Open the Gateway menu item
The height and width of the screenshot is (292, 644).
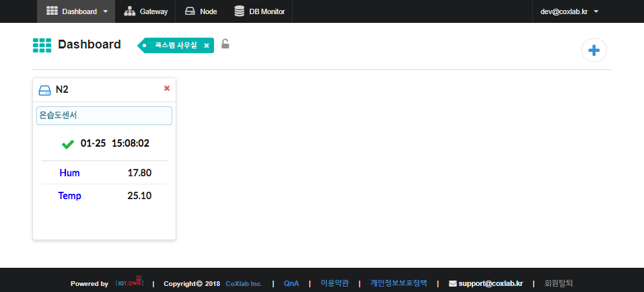145,11
